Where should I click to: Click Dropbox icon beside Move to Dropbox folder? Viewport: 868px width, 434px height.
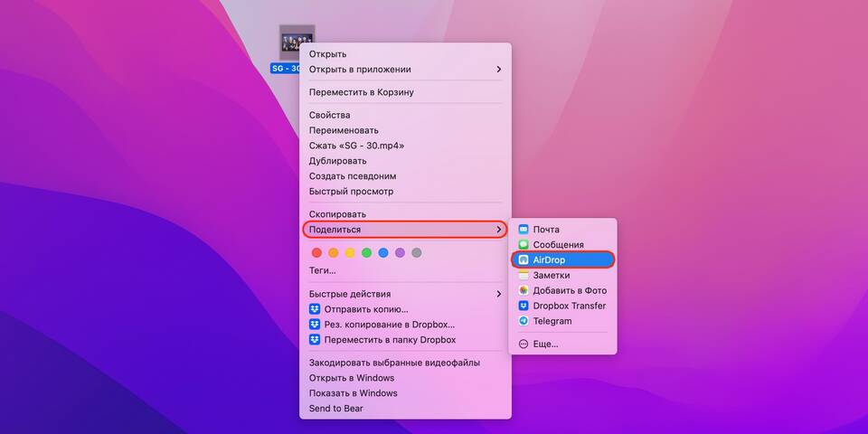[315, 340]
